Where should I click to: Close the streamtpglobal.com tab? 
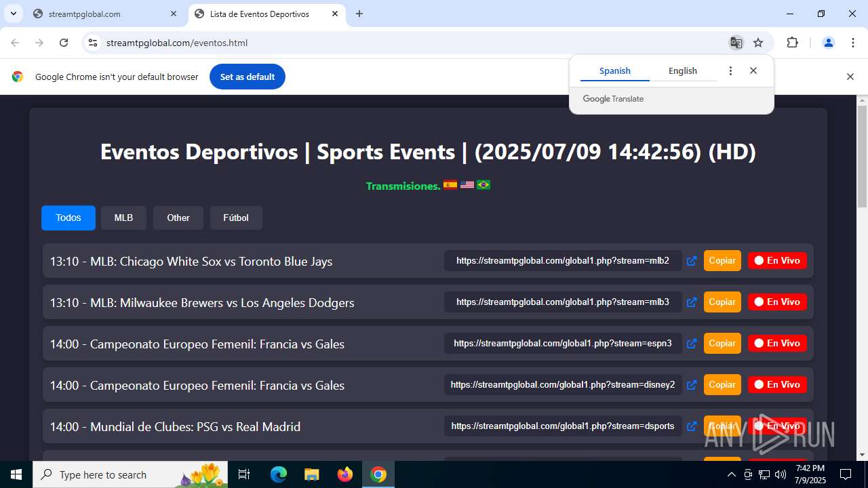click(174, 14)
